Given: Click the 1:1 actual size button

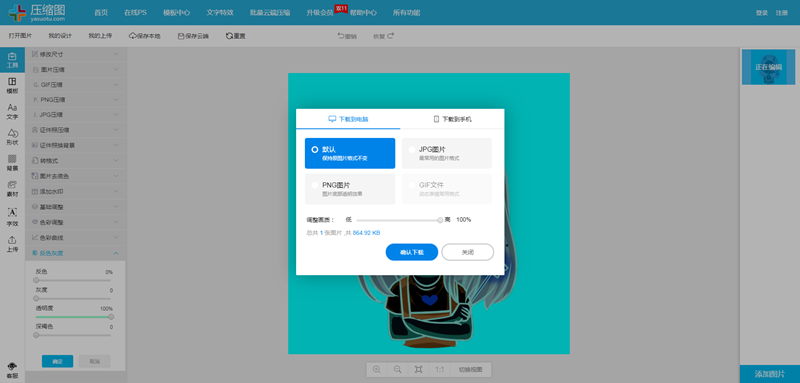Looking at the screenshot, I should click(439, 370).
